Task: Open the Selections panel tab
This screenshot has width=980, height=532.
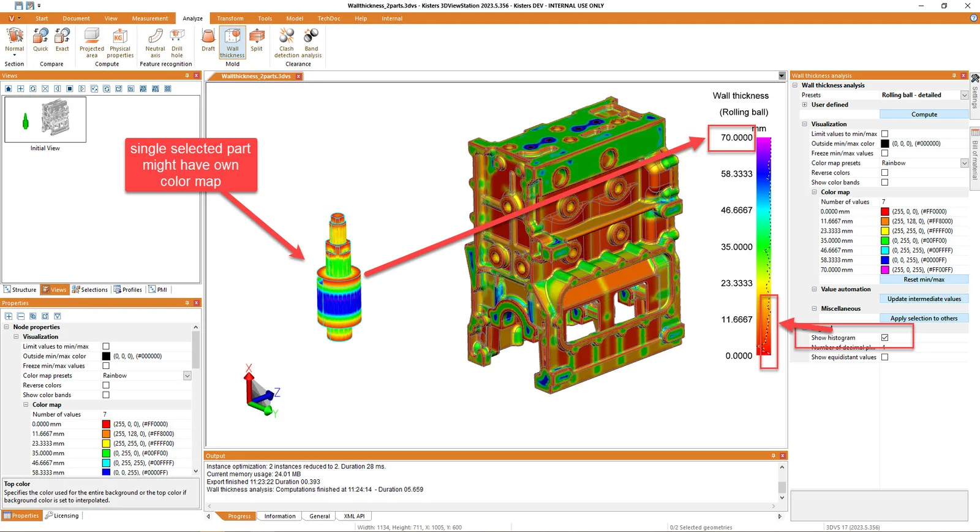Action: click(x=89, y=290)
